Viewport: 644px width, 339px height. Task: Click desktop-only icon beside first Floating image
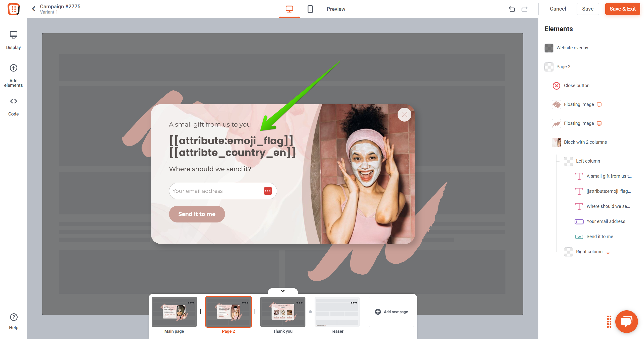[599, 105]
